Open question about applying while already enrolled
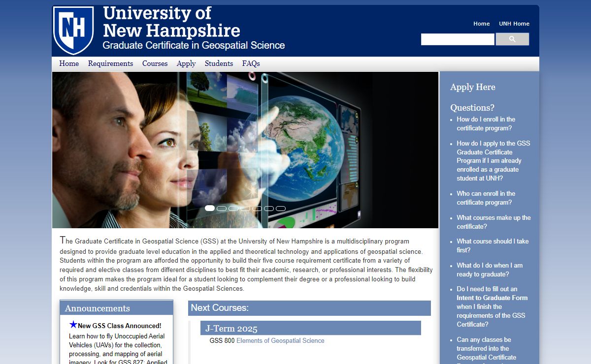 tap(493, 161)
